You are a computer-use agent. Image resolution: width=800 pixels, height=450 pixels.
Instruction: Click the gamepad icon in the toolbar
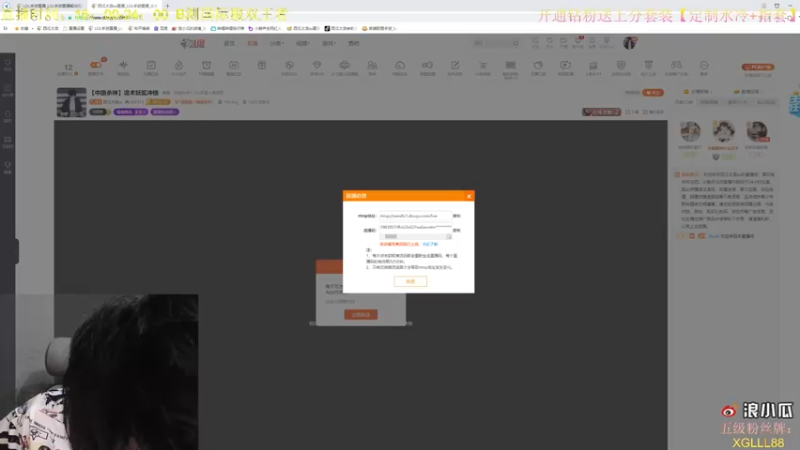676,65
